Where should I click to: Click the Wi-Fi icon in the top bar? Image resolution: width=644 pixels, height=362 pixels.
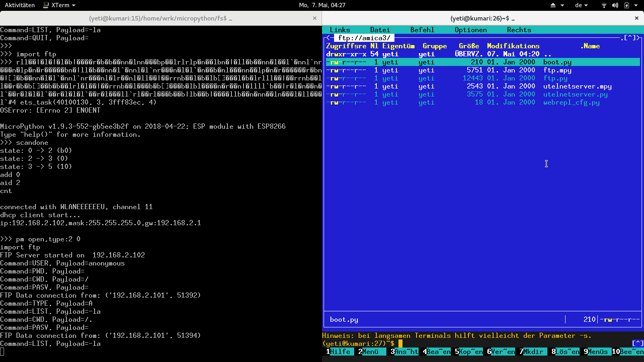pos(604,5)
